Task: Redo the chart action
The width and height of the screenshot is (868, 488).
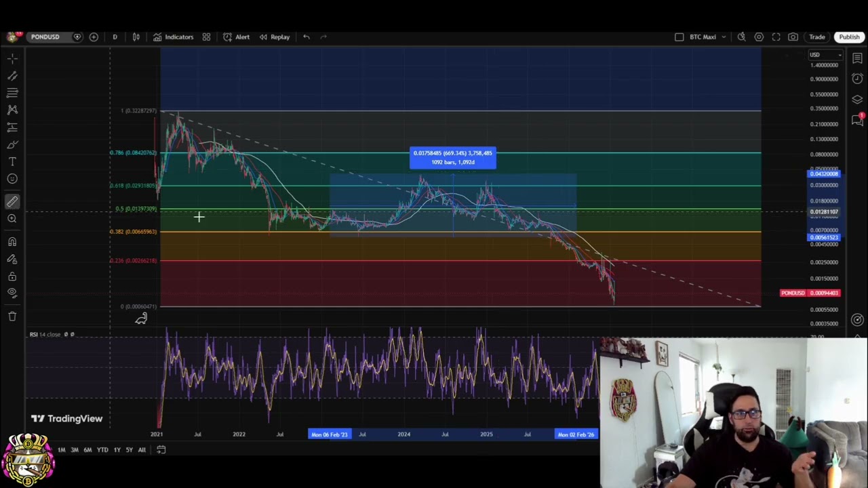Action: [323, 37]
